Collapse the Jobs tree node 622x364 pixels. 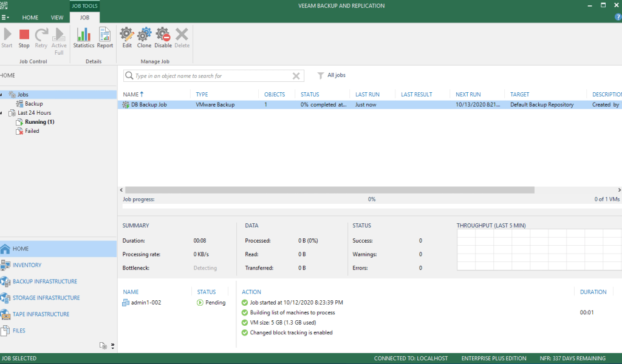click(2, 95)
